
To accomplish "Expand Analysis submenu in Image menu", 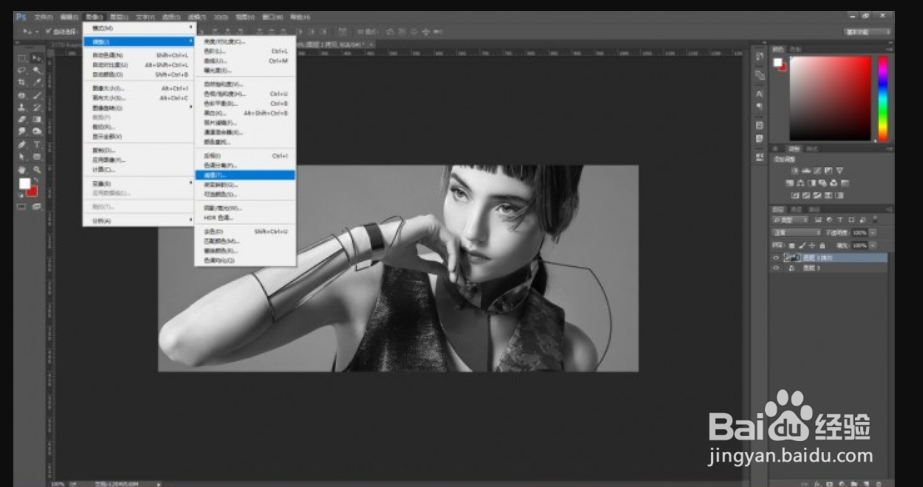I will pos(138,221).
